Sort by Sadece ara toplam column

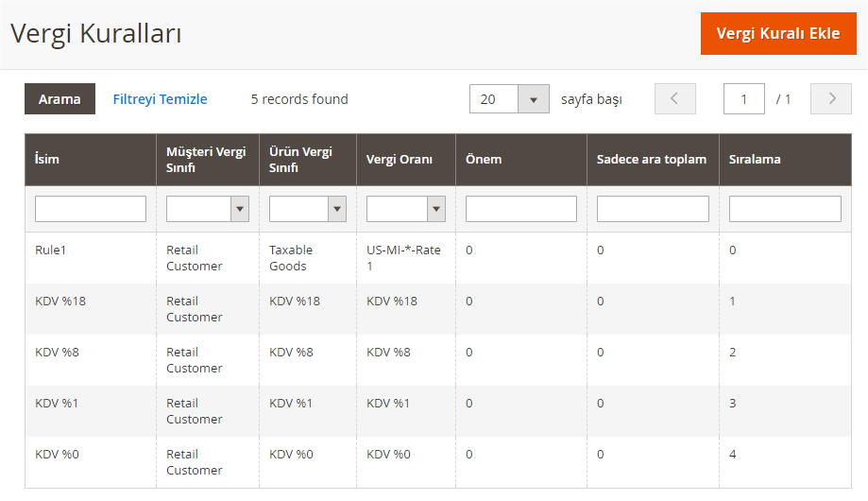651,160
